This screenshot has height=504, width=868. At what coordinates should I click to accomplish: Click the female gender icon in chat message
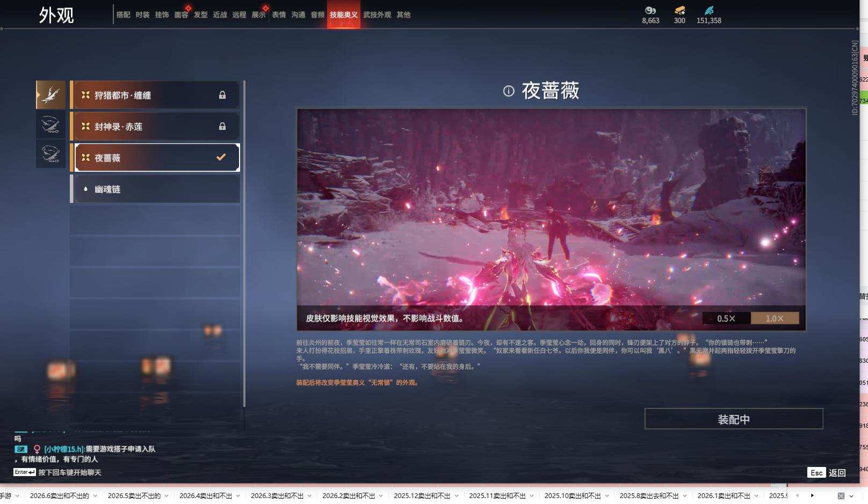tap(37, 449)
